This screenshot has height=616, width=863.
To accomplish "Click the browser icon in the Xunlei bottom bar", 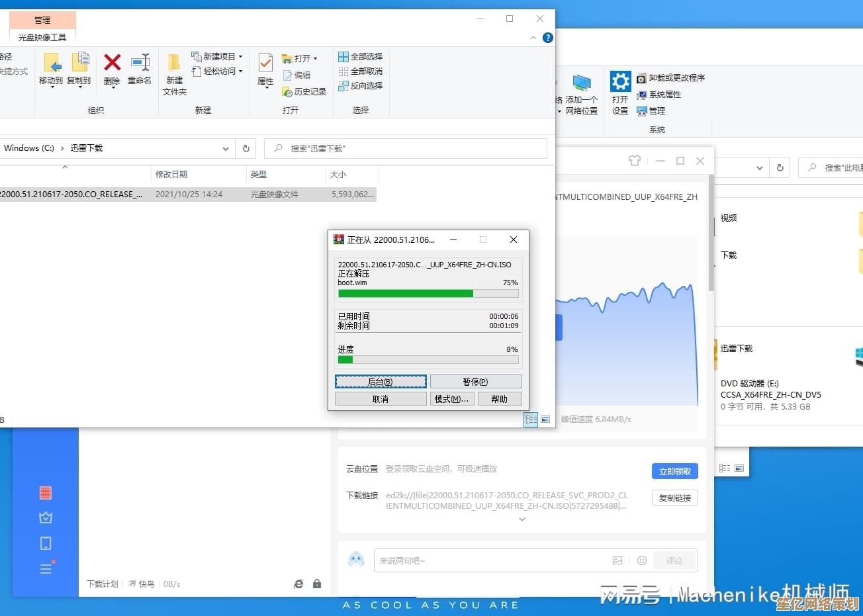I will [298, 584].
